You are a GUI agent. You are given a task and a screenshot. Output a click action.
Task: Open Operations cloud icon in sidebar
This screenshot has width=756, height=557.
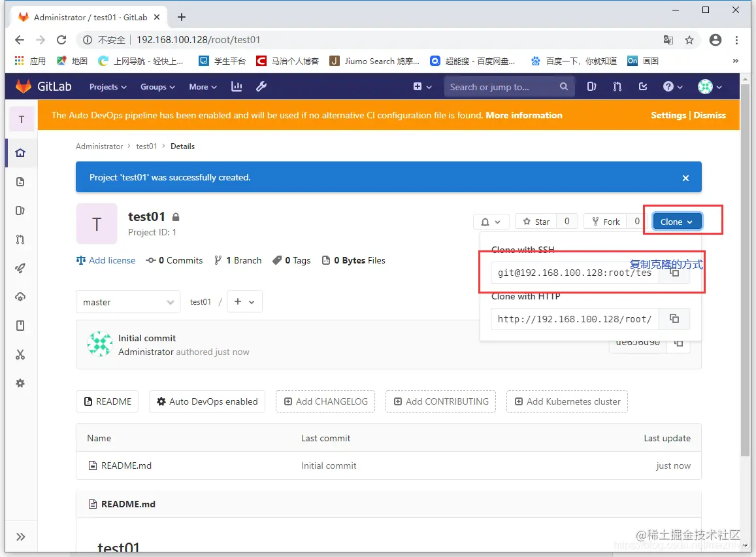click(x=20, y=297)
